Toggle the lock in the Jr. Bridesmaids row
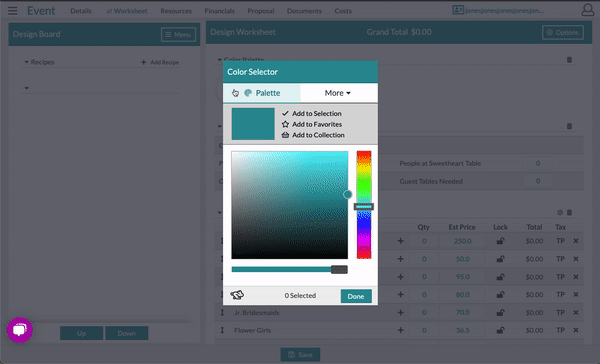Viewport: 600px width, 364px height. [500, 312]
